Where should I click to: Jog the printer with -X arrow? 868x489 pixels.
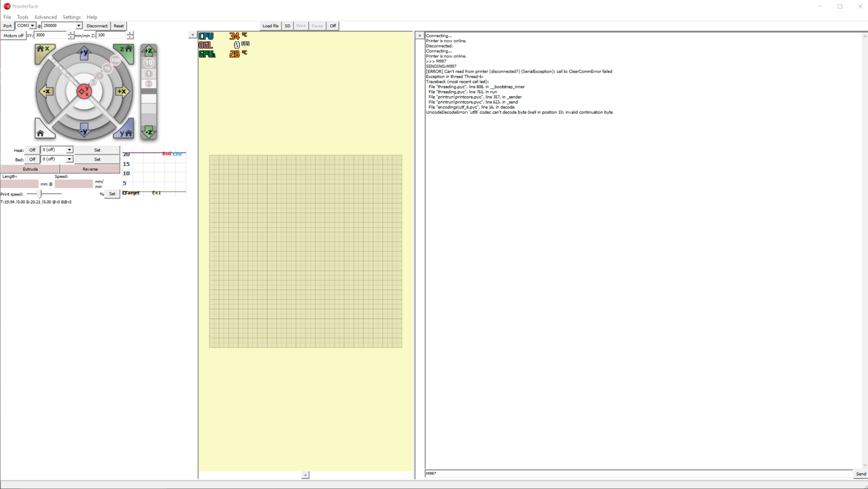[46, 91]
